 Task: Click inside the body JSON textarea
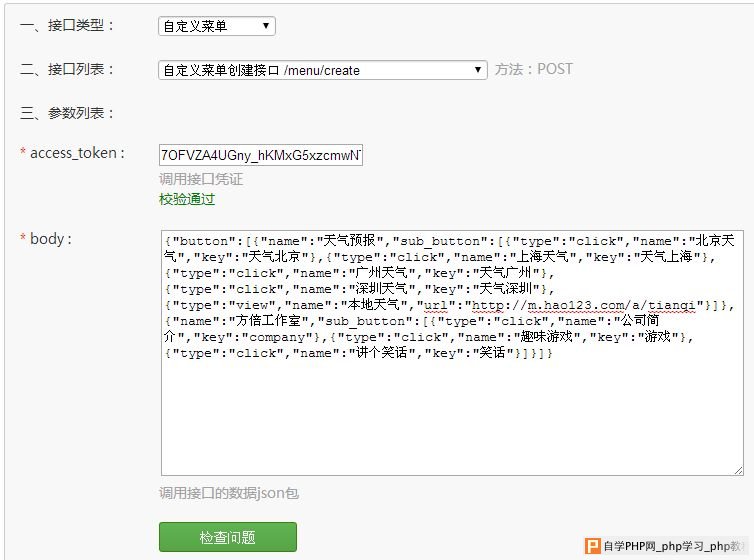pos(452,353)
